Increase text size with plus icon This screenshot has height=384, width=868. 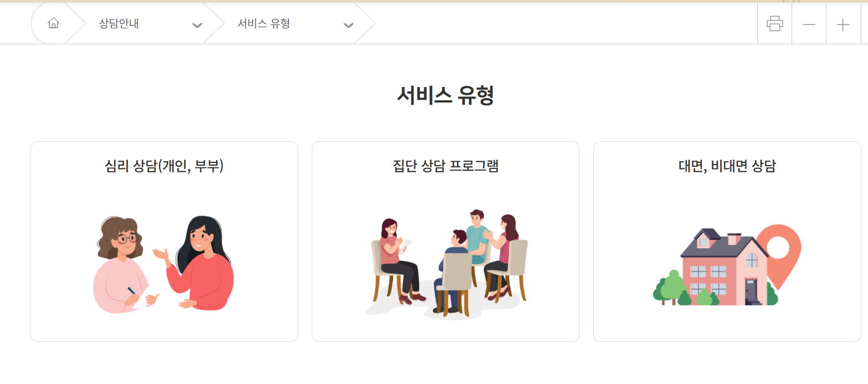843,24
